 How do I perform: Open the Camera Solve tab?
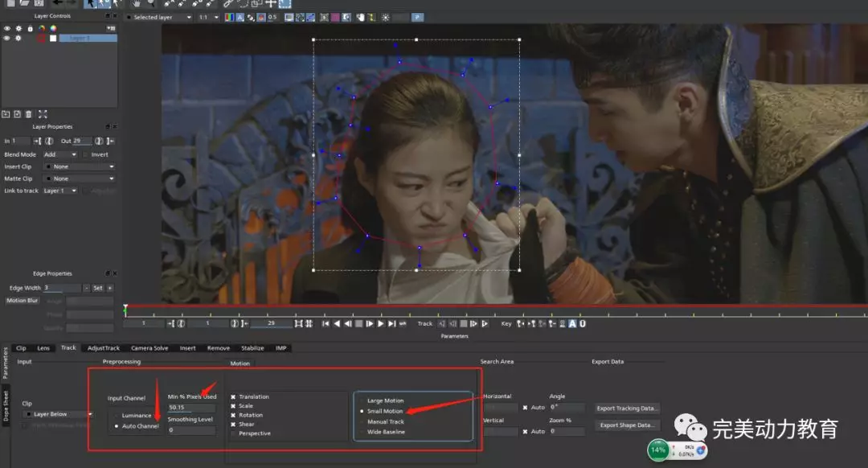pos(149,348)
